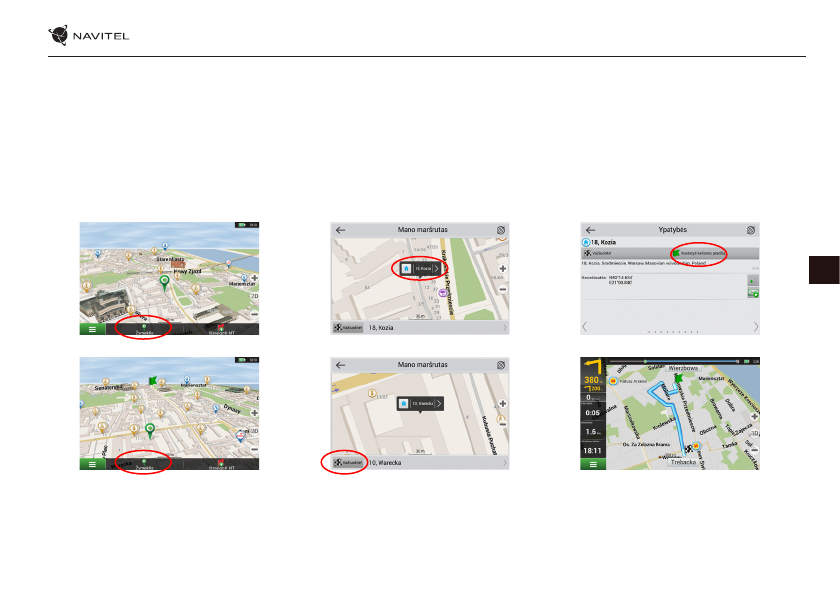
Task: Zoom out on the 10, Warecka route map
Action: 502,426
